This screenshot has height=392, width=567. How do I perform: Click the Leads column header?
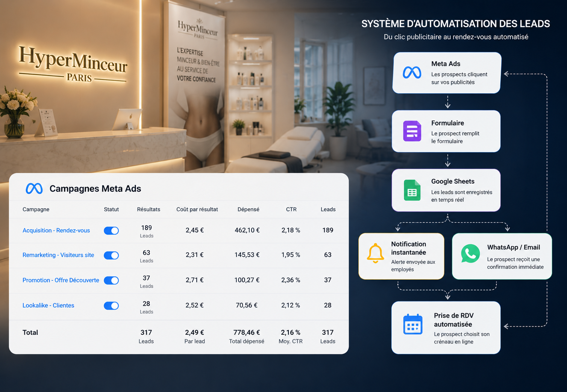click(328, 209)
